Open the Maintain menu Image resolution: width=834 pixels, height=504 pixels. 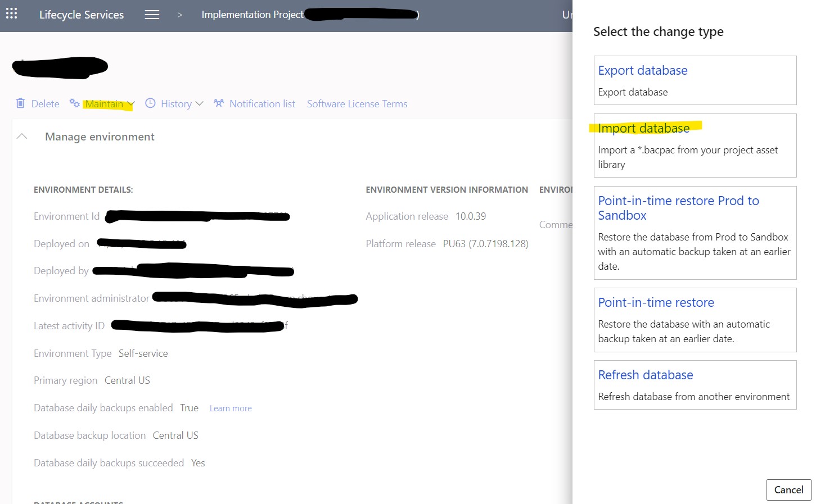(104, 104)
